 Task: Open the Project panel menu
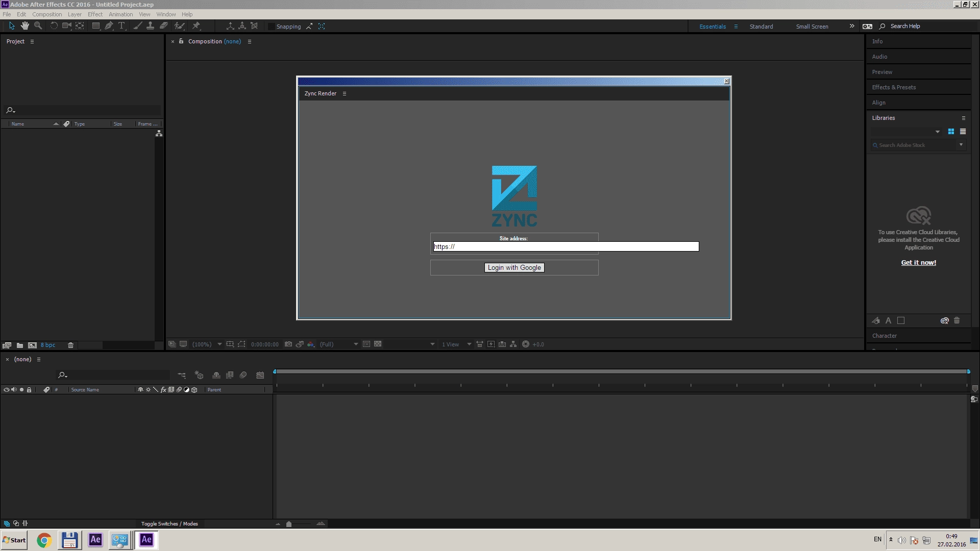point(32,41)
